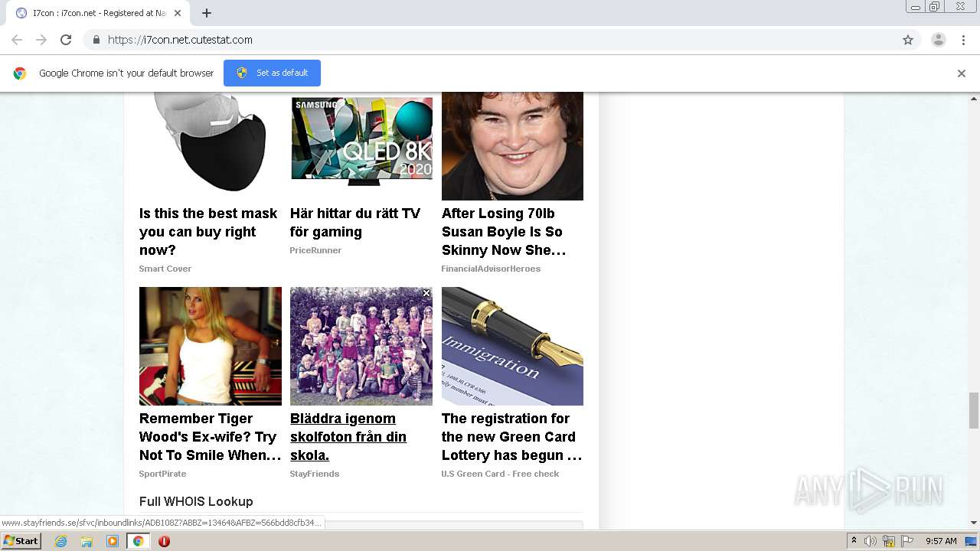Bookmark this page with the star icon

point(908,40)
